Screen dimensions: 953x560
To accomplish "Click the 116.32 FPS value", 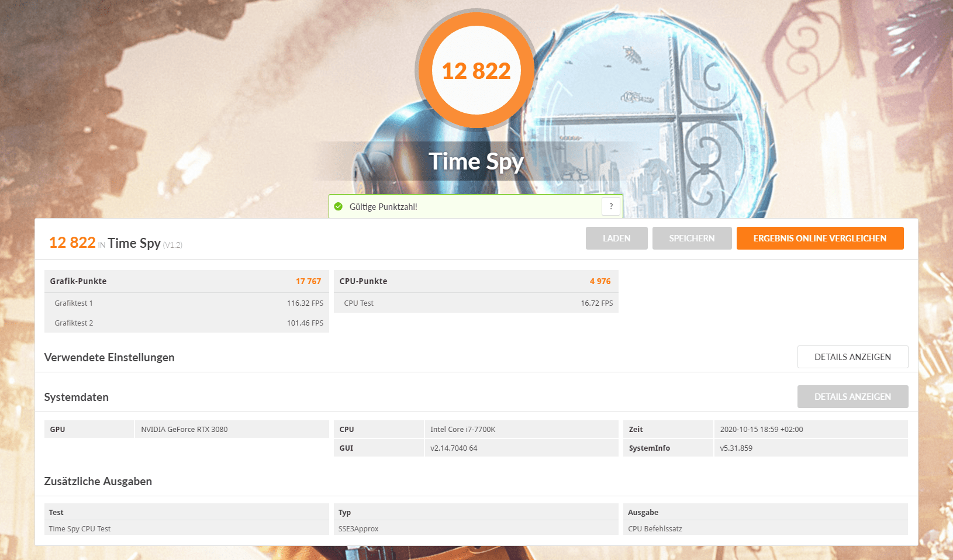I will [x=305, y=303].
